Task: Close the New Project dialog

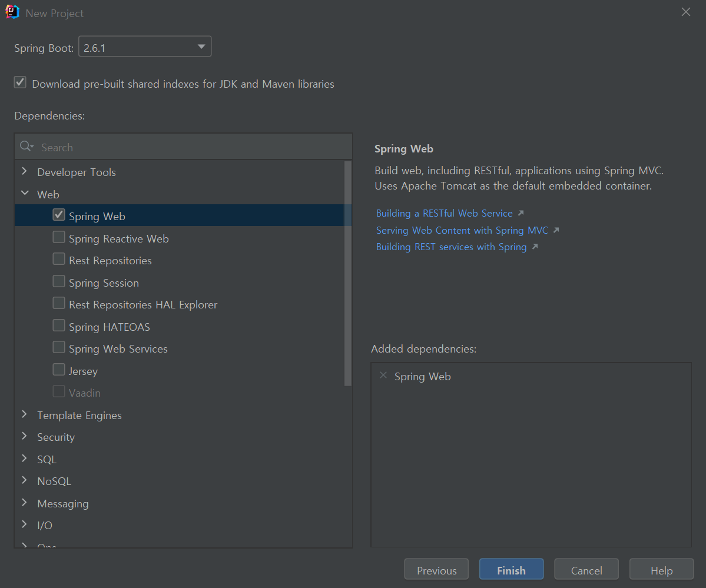Action: click(686, 12)
